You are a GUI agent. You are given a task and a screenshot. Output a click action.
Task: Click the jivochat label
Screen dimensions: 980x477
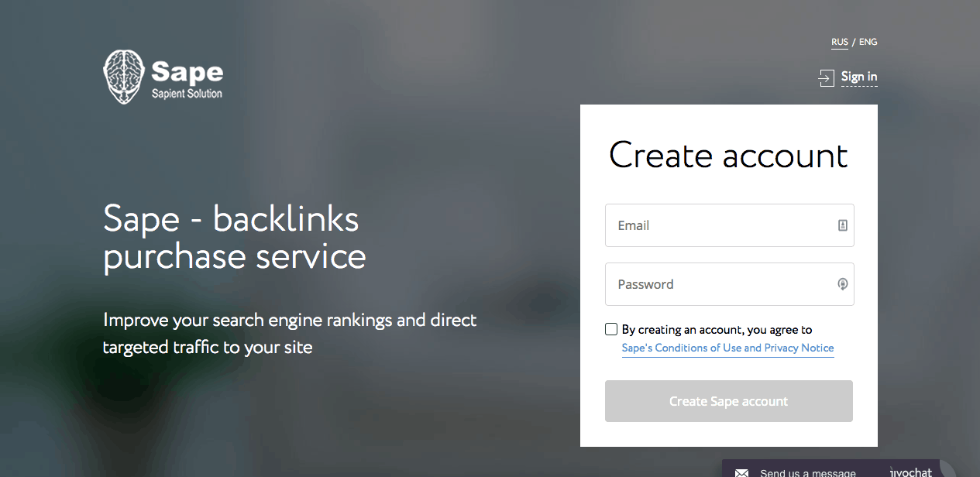pyautogui.click(x=912, y=472)
